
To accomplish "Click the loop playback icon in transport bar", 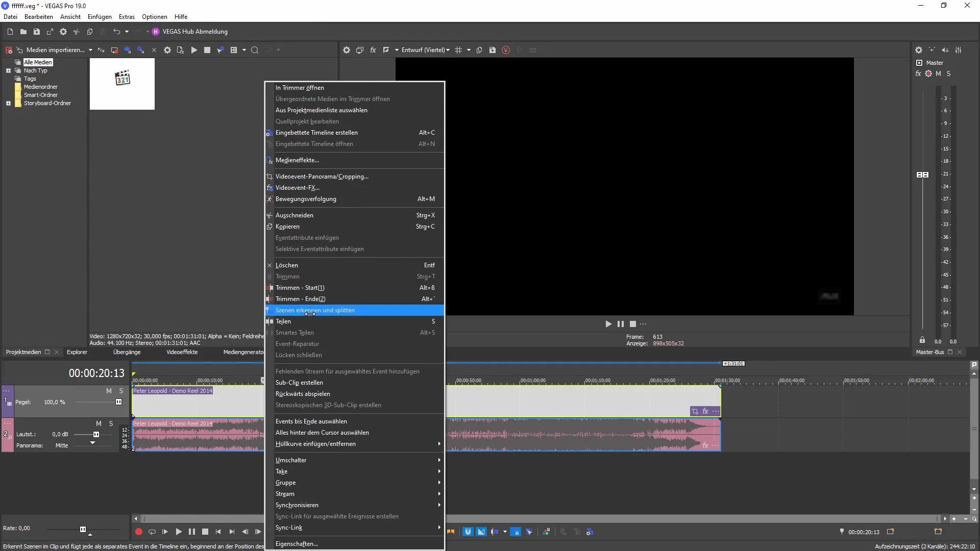I will (x=152, y=532).
